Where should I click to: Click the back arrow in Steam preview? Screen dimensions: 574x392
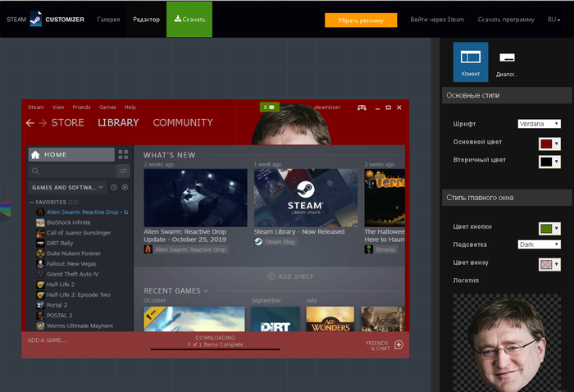tap(30, 123)
